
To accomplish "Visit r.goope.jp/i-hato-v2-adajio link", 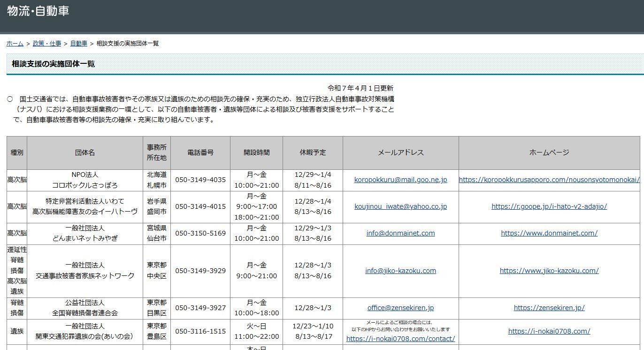I will pyautogui.click(x=549, y=206).
